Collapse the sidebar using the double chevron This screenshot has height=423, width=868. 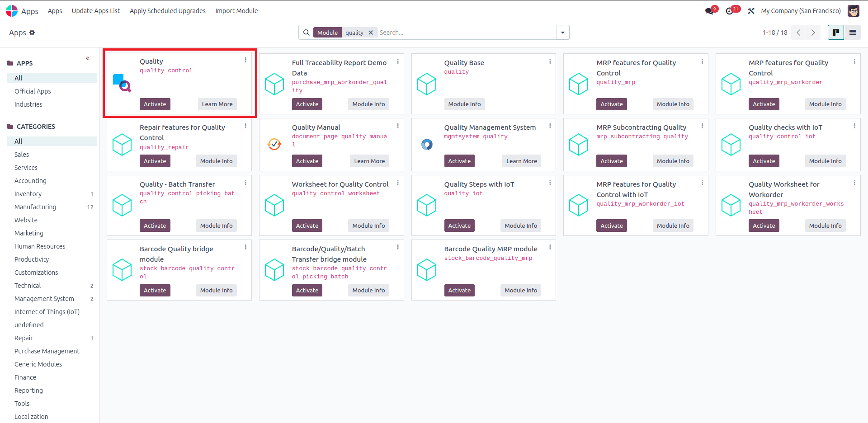[87, 58]
